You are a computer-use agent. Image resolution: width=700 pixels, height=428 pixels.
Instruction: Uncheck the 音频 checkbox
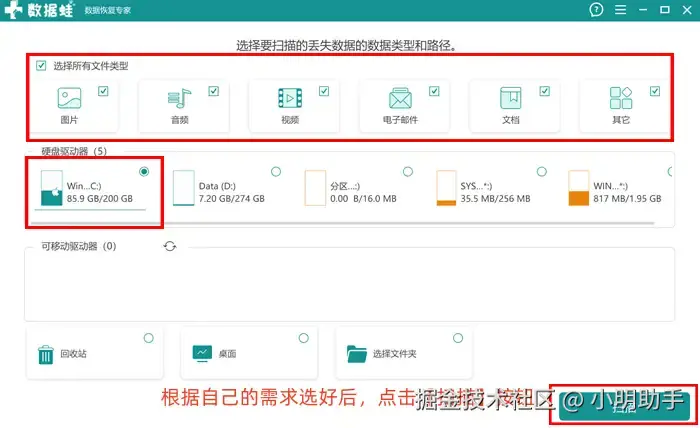tap(213, 91)
